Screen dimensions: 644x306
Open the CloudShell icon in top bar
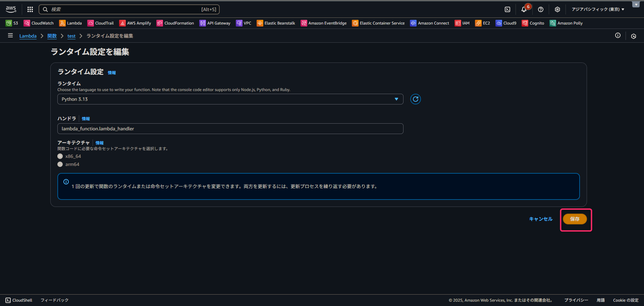507,9
